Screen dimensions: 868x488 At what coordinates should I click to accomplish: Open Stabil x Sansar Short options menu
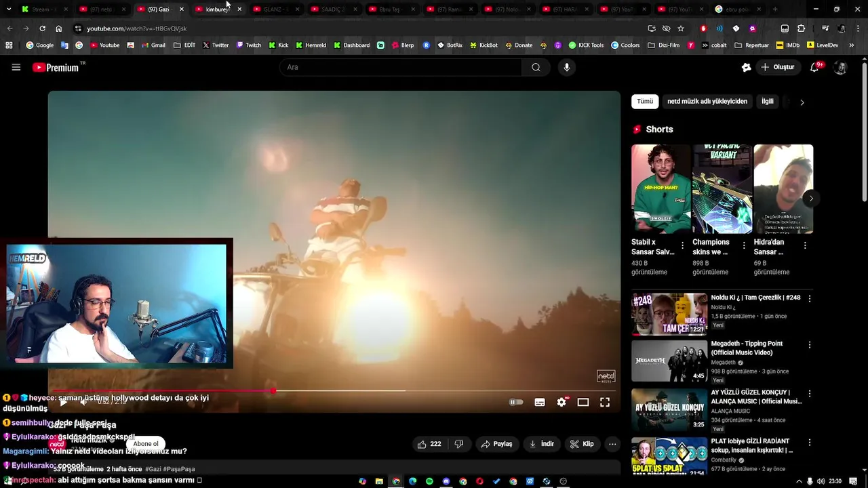(x=683, y=245)
